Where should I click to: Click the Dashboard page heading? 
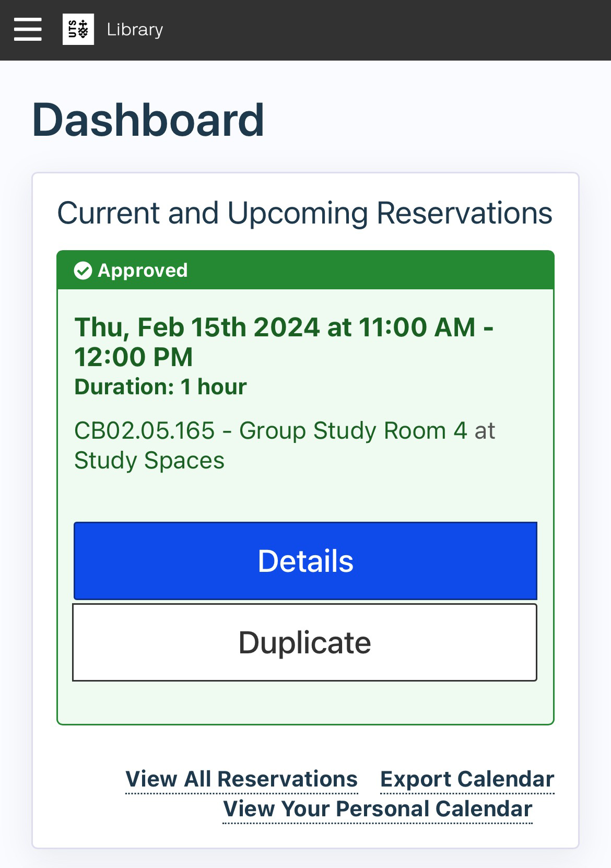(x=148, y=120)
